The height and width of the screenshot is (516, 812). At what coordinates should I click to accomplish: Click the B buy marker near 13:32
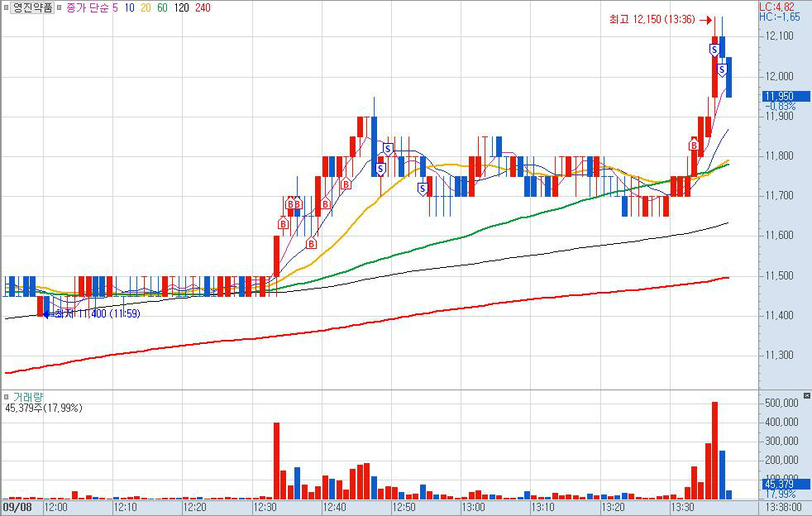coord(694,146)
